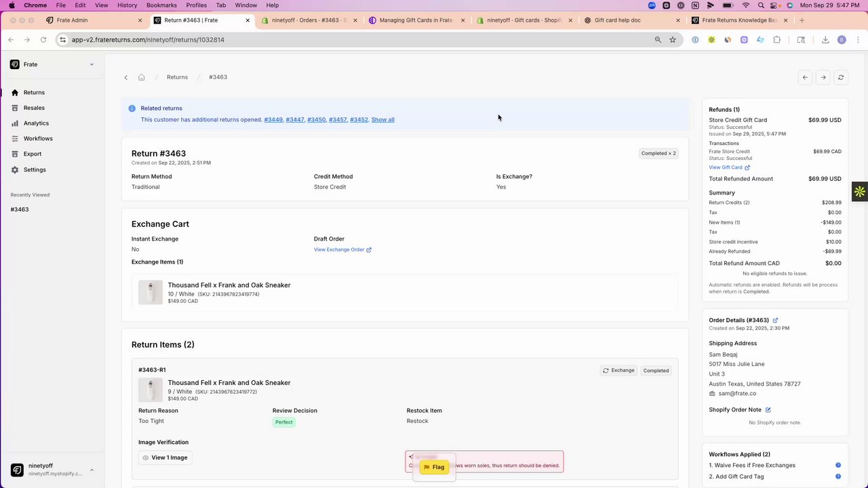Open Chrome extensions puzzle icon
The image size is (868, 488).
tap(776, 40)
